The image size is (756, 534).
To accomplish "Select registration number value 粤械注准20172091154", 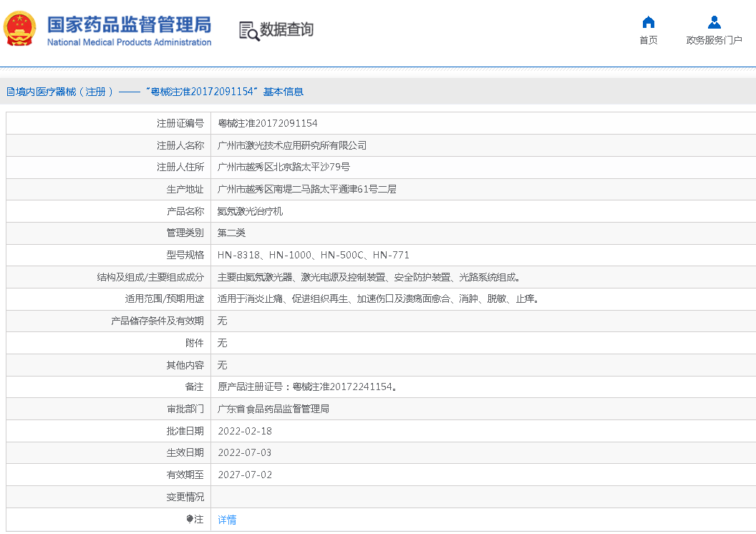I will tap(268, 123).
